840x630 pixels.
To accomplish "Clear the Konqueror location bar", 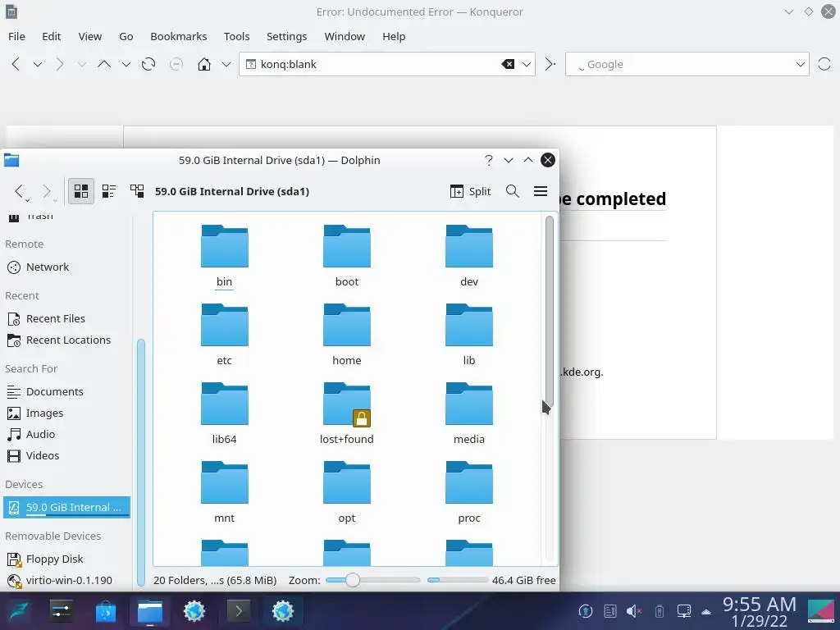I will [x=508, y=64].
